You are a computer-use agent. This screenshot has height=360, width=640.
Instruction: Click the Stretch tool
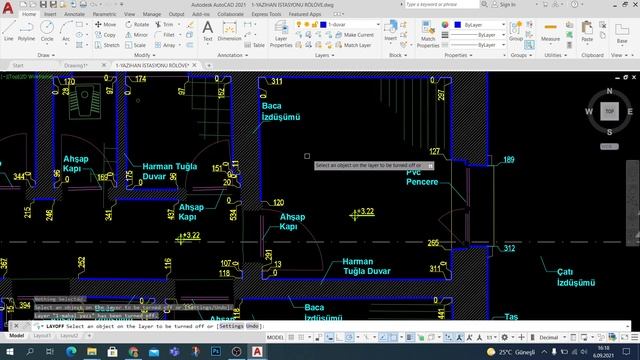click(x=107, y=45)
